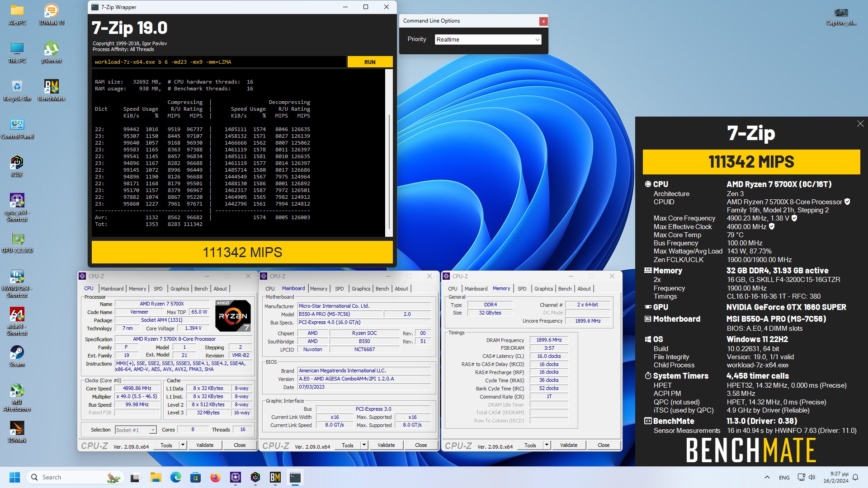Click the 7-Zip command line input field
Image resolution: width=868 pixels, height=488 pixels.
[x=219, y=62]
